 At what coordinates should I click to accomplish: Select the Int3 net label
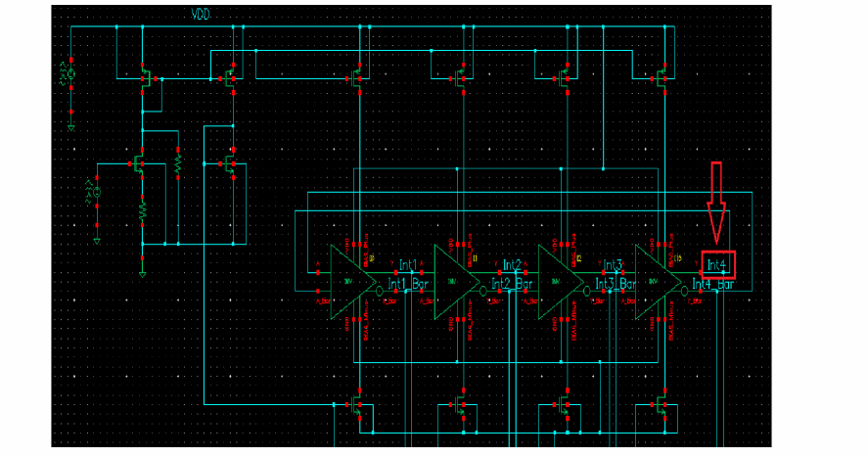coord(613,265)
